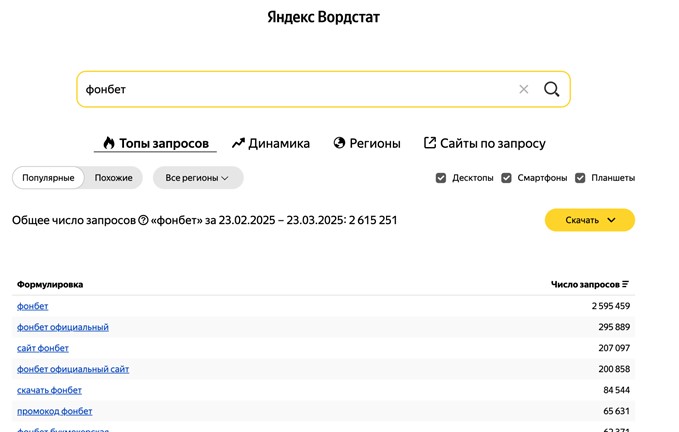This screenshot has height=432, width=679.
Task: Click the Формулировка column header
Action: click(x=50, y=284)
